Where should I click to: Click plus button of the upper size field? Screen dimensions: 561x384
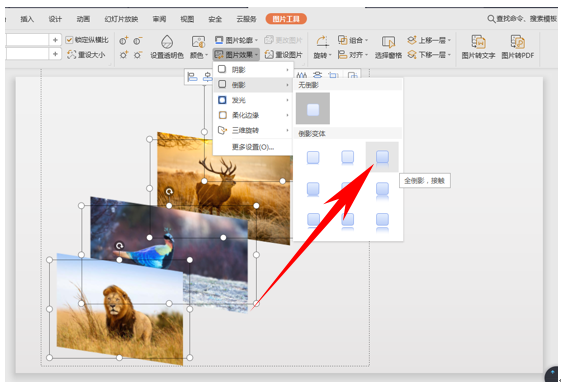click(55, 40)
